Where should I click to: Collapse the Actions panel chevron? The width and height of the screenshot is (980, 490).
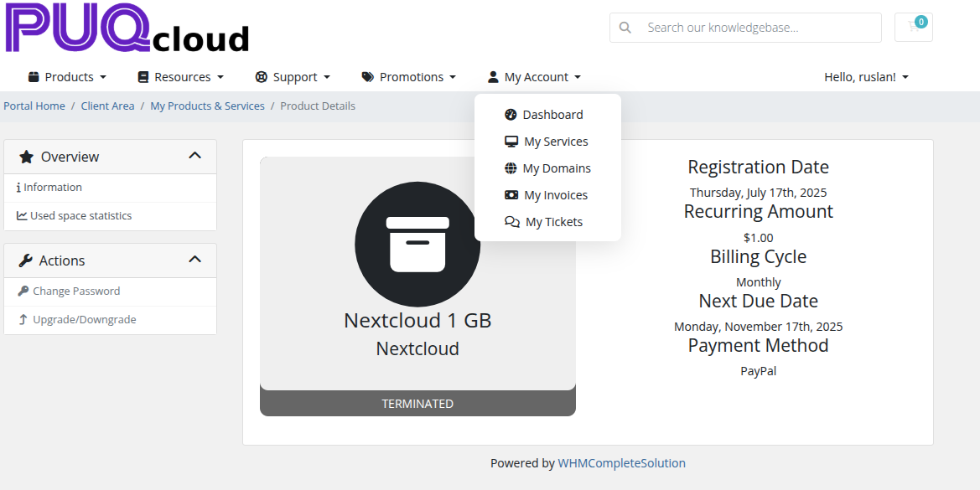tap(194, 260)
